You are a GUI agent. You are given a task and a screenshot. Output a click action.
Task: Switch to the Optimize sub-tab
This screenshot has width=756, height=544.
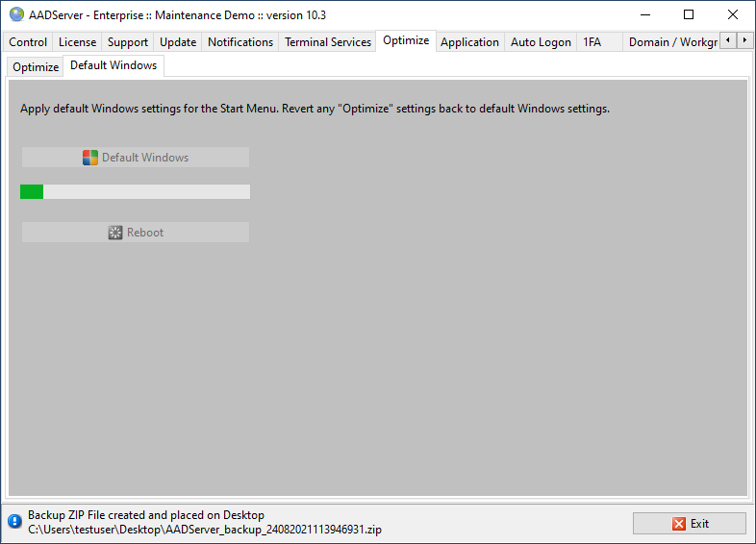(x=36, y=67)
